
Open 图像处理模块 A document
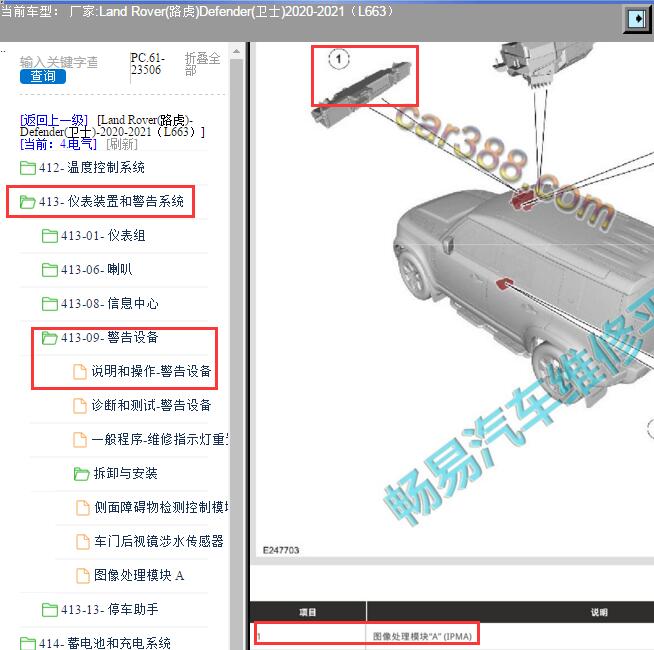pos(139,575)
